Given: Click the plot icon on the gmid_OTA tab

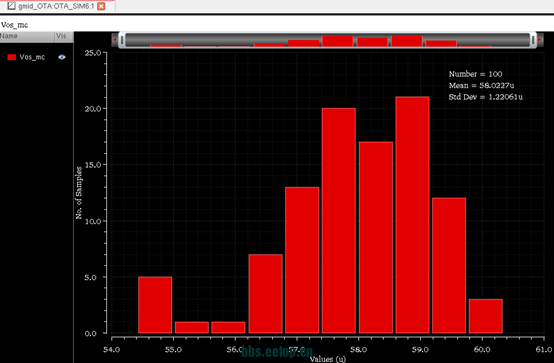Looking at the screenshot, I should pyautogui.click(x=12, y=6).
